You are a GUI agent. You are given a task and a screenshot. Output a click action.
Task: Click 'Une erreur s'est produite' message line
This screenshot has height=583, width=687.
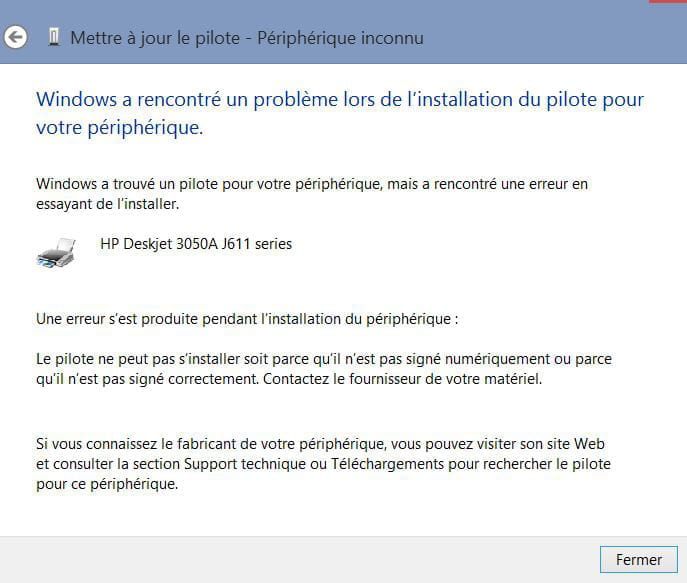[247, 319]
